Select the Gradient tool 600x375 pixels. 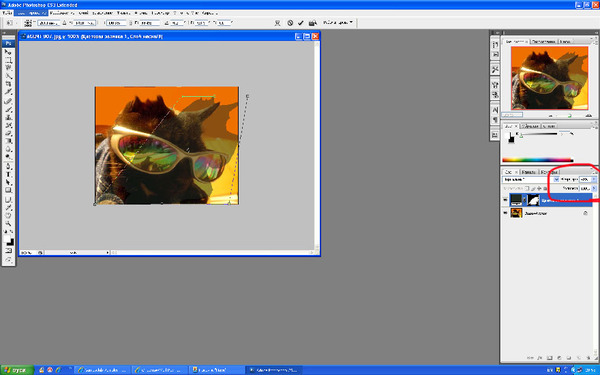8,141
